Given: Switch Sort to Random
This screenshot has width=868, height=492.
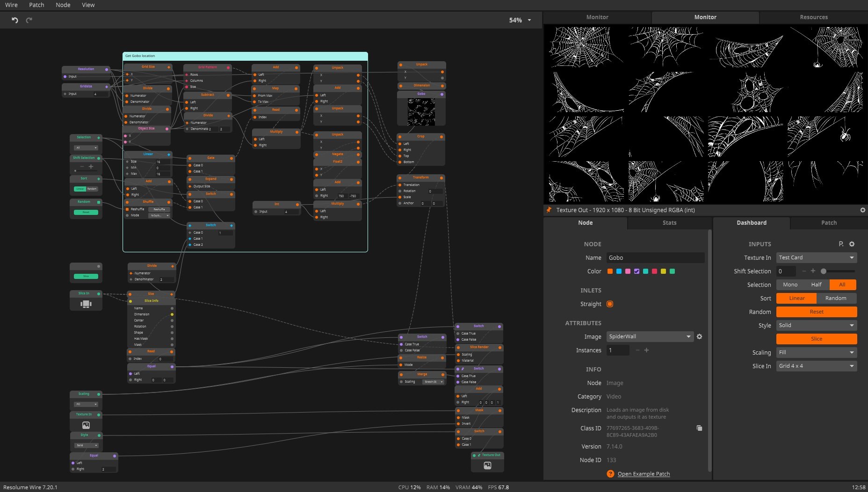Looking at the screenshot, I should click(x=836, y=298).
